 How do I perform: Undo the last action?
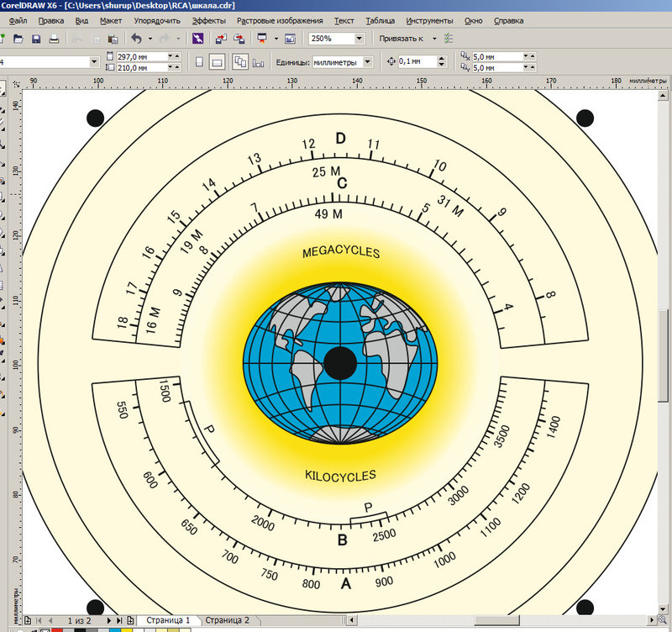coord(137,39)
